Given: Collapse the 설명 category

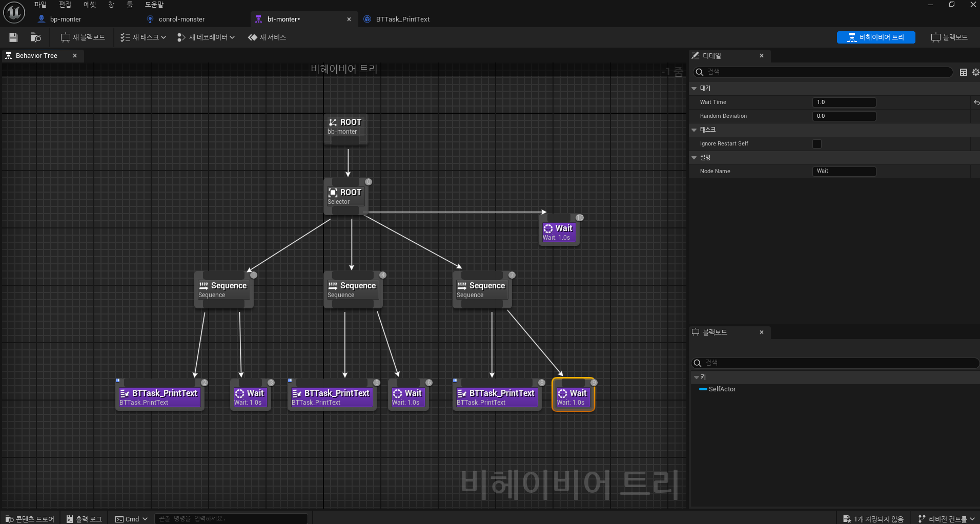Looking at the screenshot, I should tap(694, 158).
